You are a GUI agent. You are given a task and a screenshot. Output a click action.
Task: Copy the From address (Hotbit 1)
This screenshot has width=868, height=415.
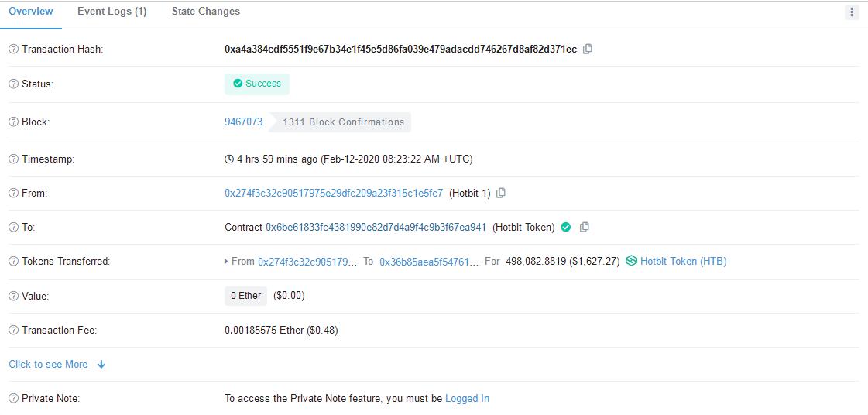point(501,193)
